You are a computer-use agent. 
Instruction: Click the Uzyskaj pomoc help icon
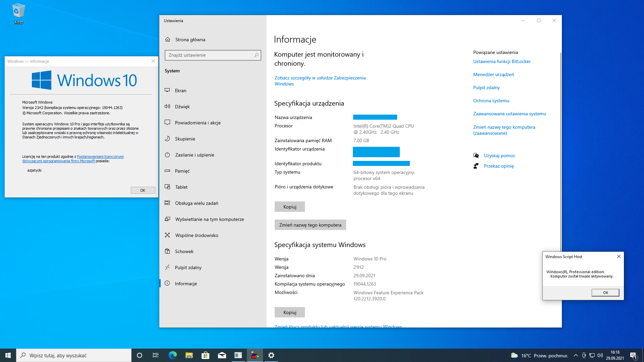(476, 156)
